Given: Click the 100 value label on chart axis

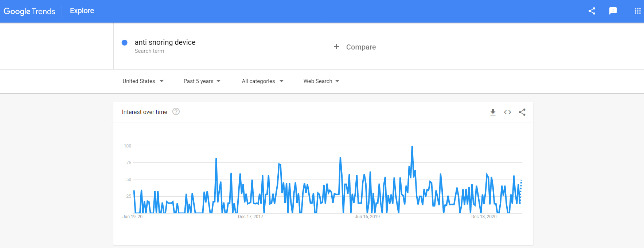Looking at the screenshot, I should click(x=127, y=146).
